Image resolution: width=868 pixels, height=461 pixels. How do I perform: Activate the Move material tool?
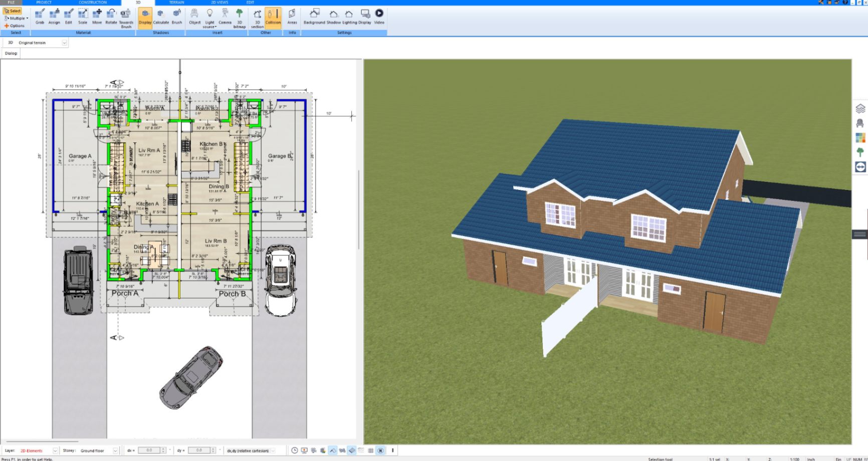[x=97, y=16]
